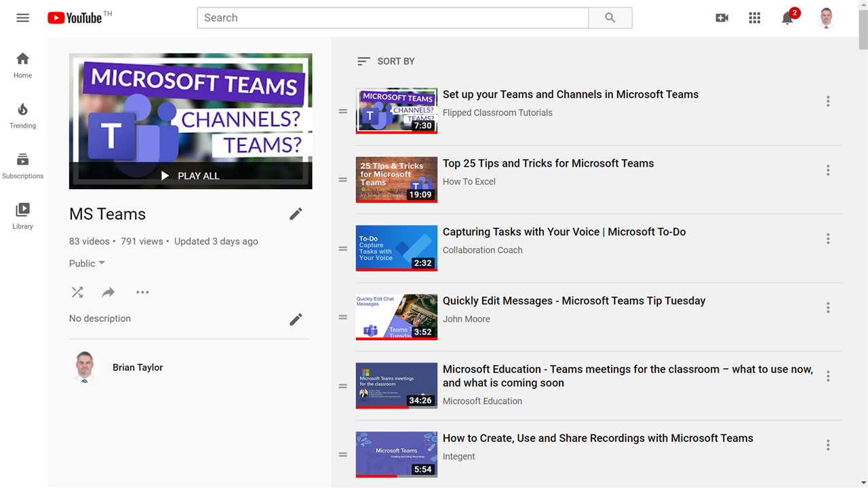Open Integent channel link
Image resolution: width=868 pixels, height=488 pixels.
click(x=459, y=456)
